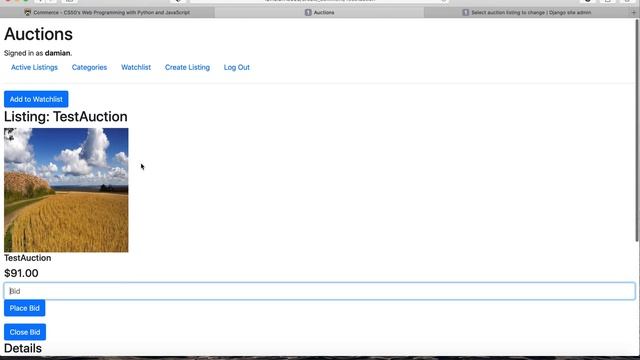The image size is (640, 360).
Task: Click the Add to Watchlist button
Action: click(36, 99)
